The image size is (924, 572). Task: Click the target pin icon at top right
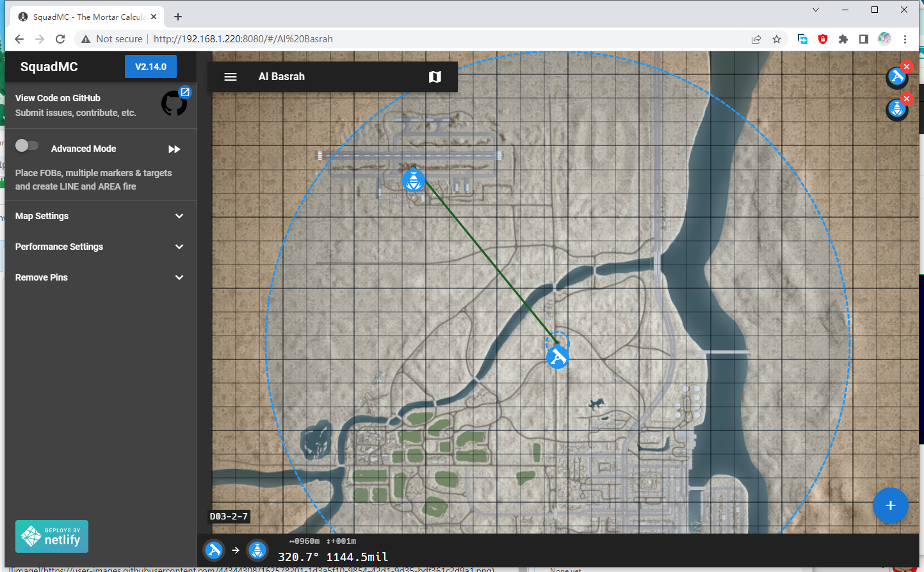pyautogui.click(x=896, y=110)
